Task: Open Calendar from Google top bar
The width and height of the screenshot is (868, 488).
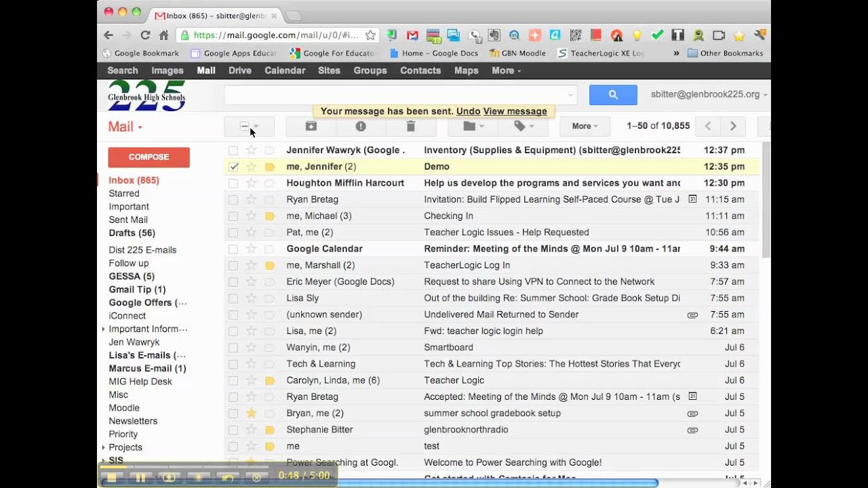Action: 285,70
